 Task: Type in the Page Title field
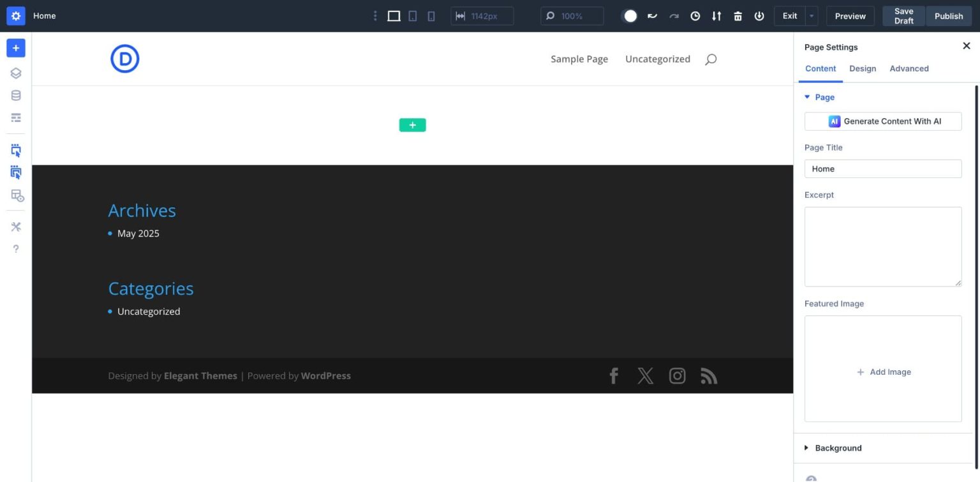coord(883,169)
